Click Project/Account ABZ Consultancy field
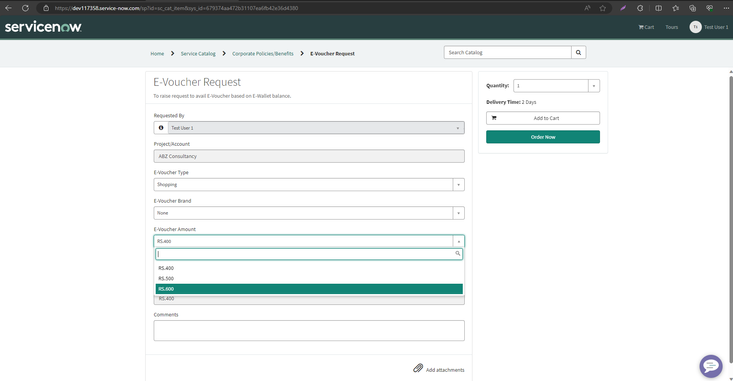Screen dimensions: 733x381 309,156
